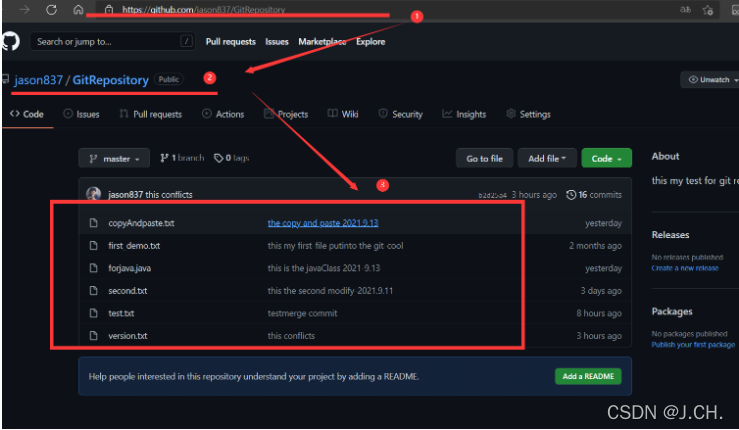Open the repository Settings tab
739x430 pixels.
(x=528, y=114)
